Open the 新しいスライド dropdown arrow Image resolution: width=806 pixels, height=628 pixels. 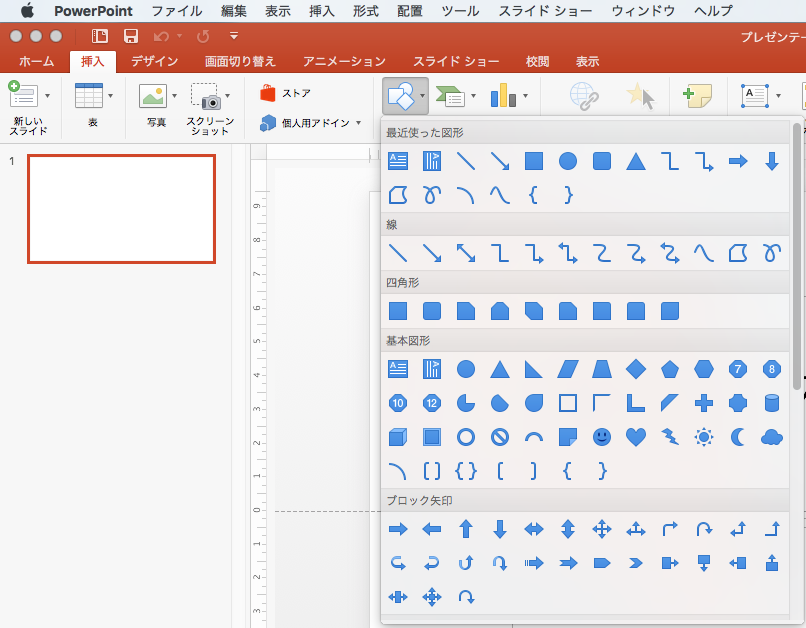(x=46, y=96)
